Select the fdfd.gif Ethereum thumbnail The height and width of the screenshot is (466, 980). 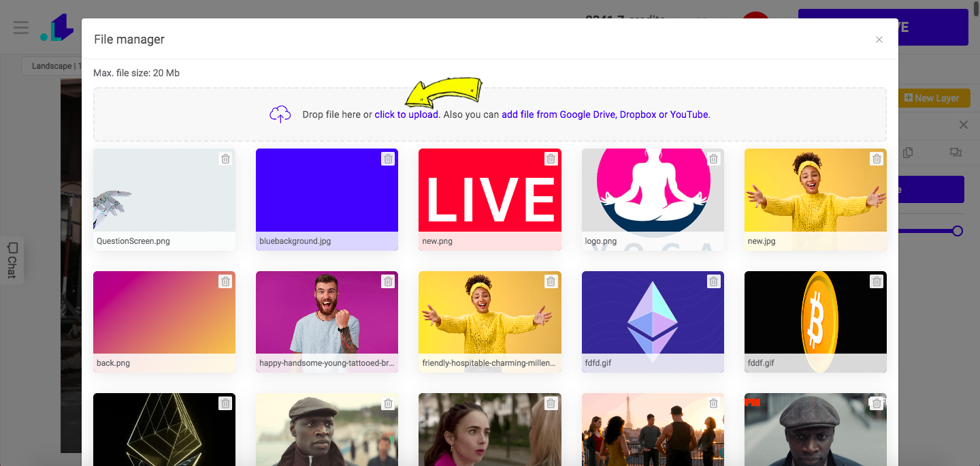(653, 322)
